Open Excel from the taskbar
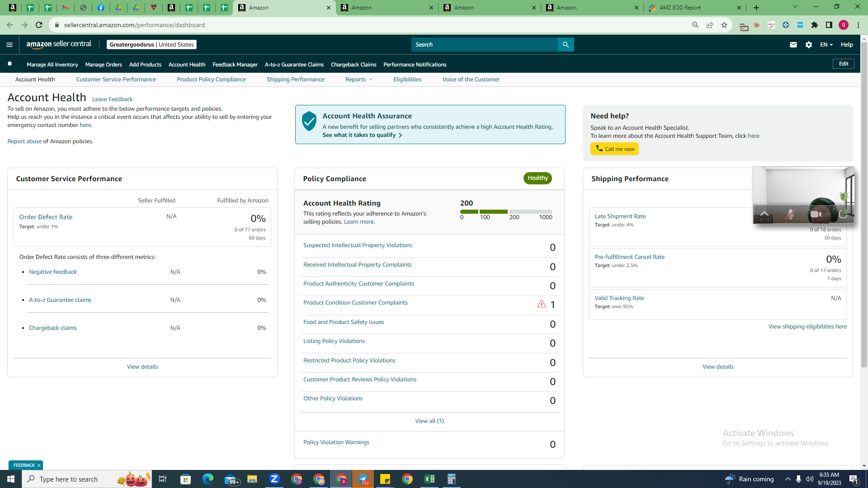868x488 pixels. tap(429, 479)
